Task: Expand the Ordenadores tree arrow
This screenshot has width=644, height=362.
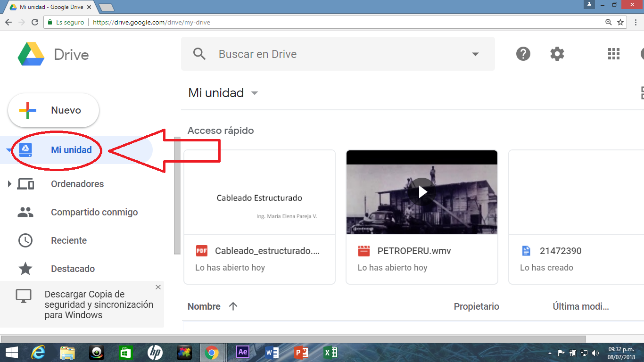Action: coord(9,184)
